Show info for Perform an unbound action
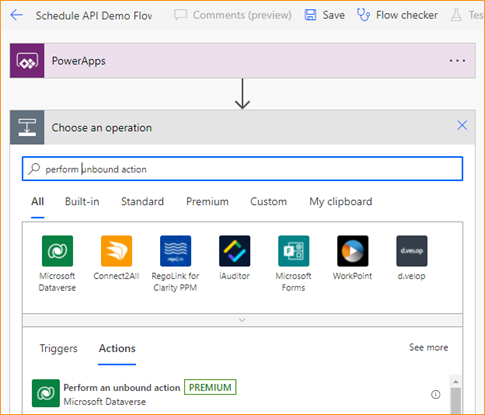The image size is (485, 415). tap(435, 395)
